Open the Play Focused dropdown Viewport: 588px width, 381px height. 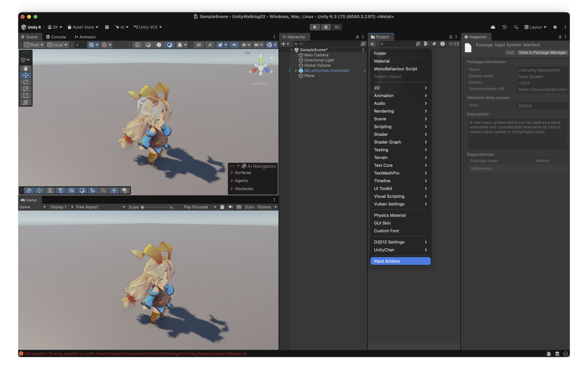tap(200, 207)
